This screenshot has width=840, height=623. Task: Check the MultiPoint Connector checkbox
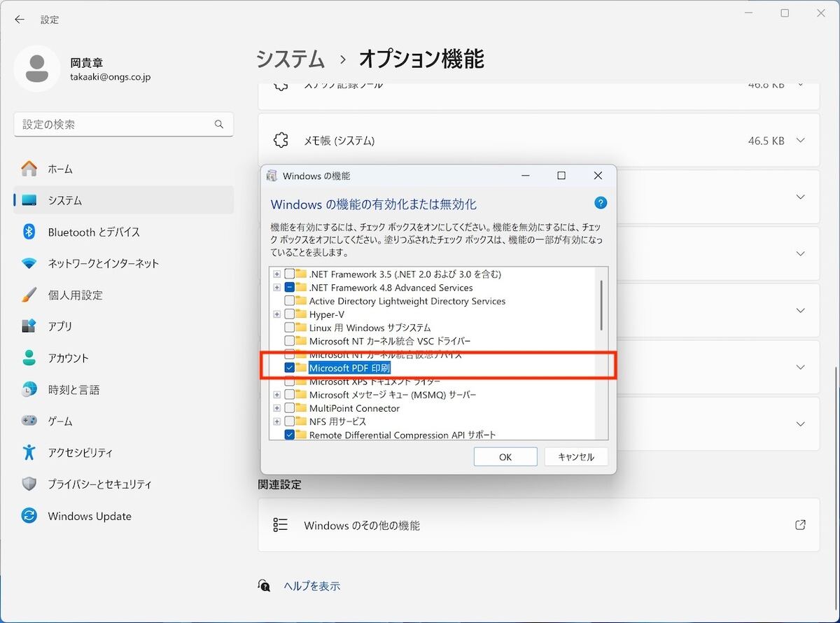tap(289, 408)
